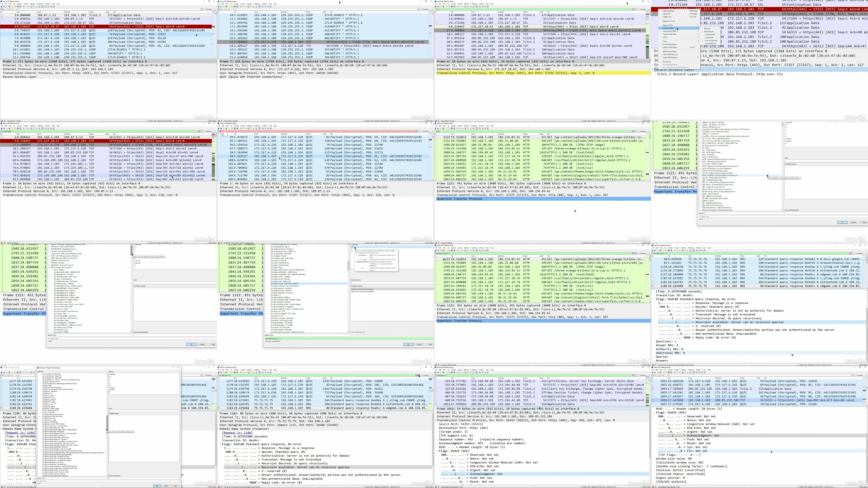Click the tcp field list scrollbar in the dialog
This screenshot has height=488, width=868.
(x=107, y=424)
